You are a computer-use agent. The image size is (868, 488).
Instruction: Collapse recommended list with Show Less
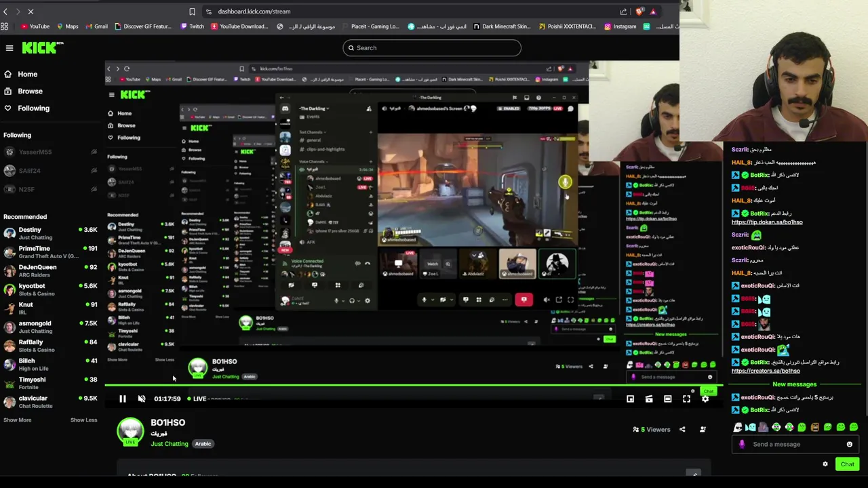click(x=84, y=420)
